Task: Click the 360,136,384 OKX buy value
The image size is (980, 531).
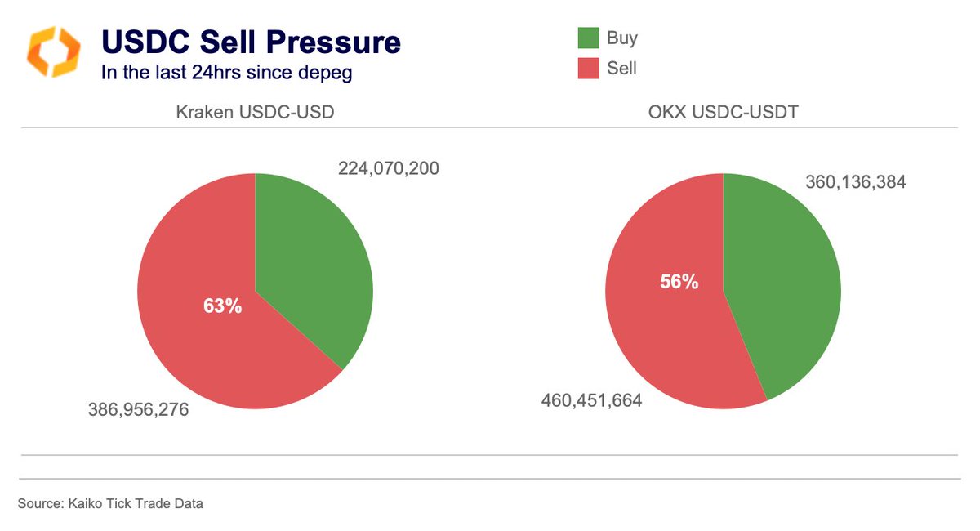Action: click(x=856, y=182)
